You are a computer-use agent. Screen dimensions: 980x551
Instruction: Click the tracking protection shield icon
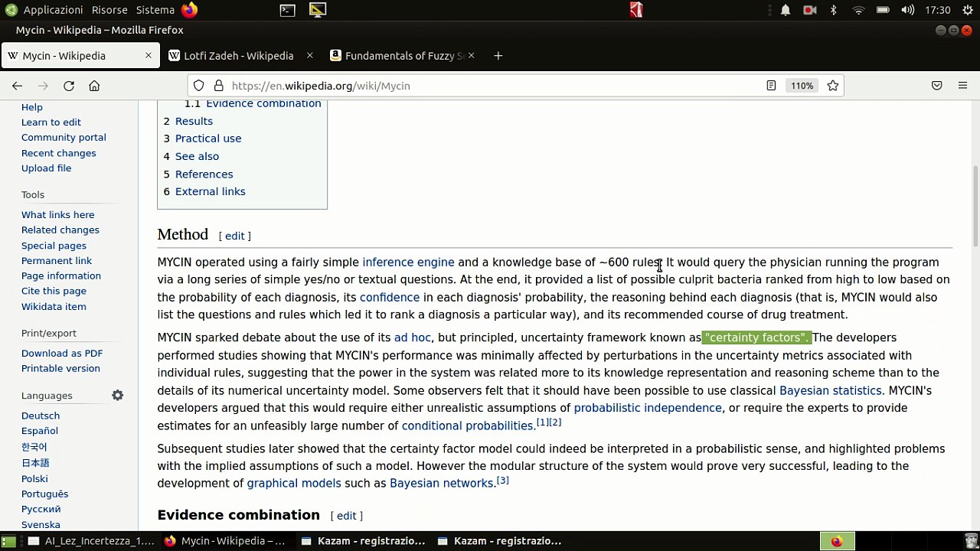[x=199, y=86]
